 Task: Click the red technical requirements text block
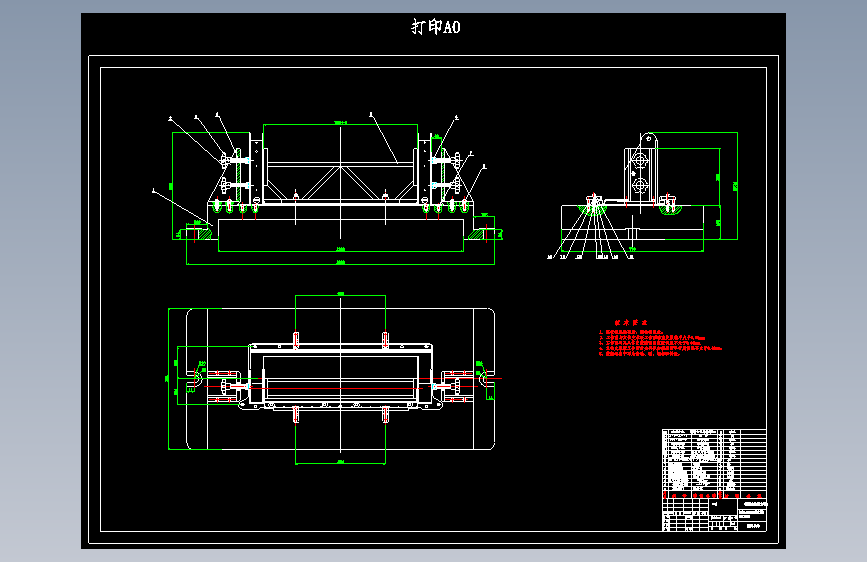pyautogui.click(x=660, y=338)
